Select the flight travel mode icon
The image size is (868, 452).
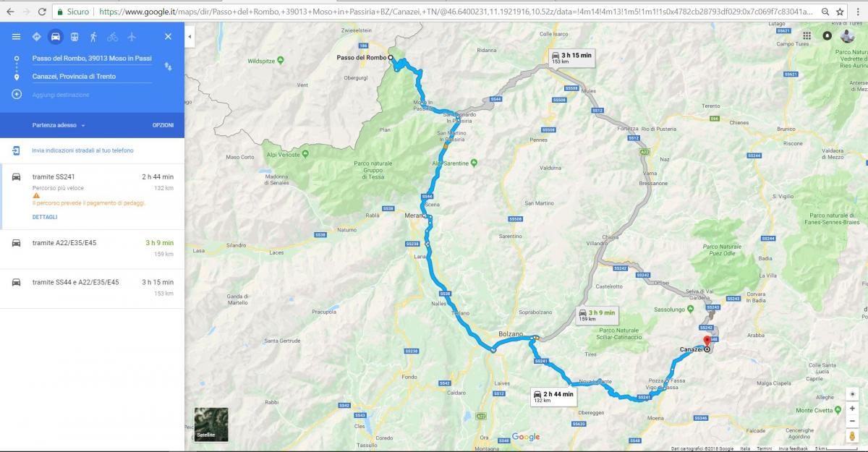(132, 37)
